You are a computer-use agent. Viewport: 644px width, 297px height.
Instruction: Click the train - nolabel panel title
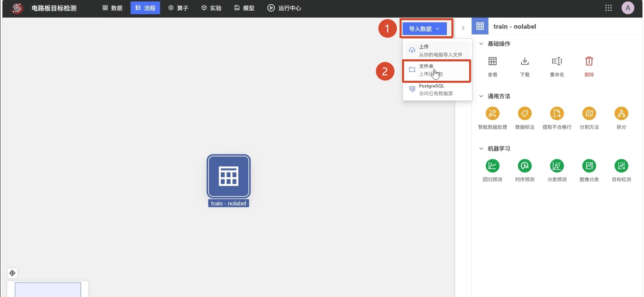tap(515, 26)
